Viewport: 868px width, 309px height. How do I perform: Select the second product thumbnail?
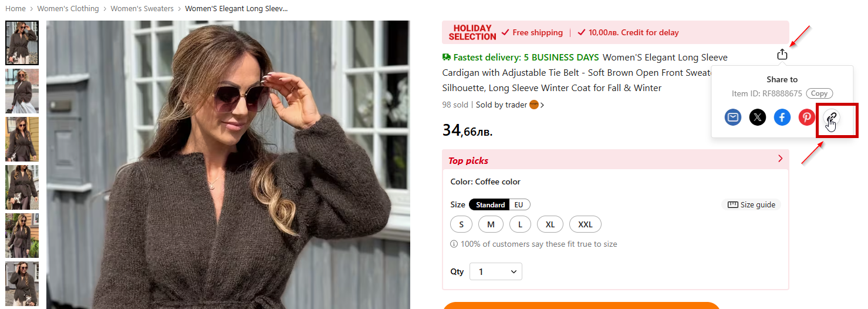(22, 91)
